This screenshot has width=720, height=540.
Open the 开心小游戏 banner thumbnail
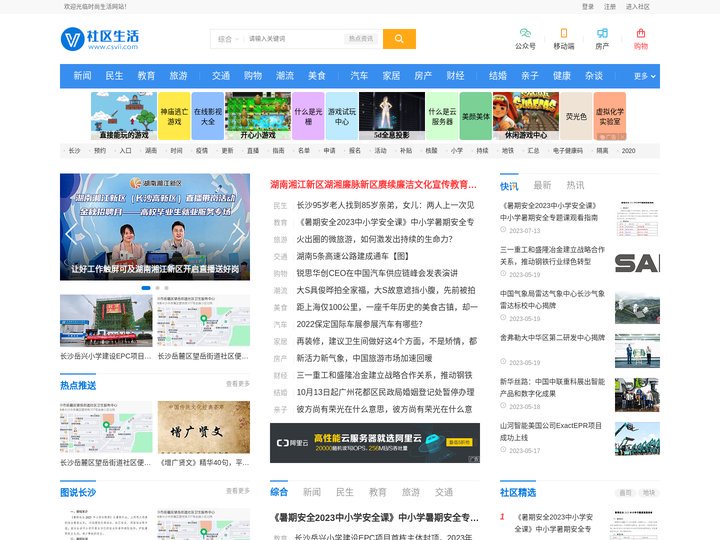(x=258, y=116)
